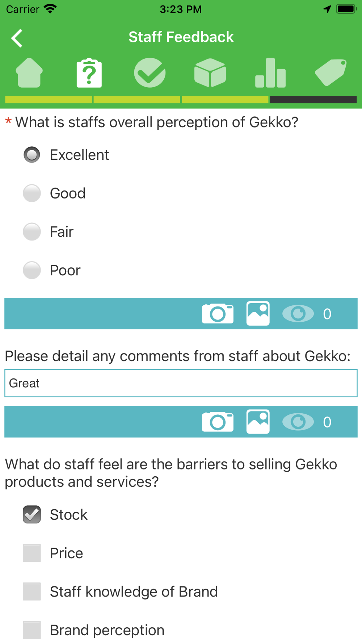Attach gallery image for perception question

258,314
